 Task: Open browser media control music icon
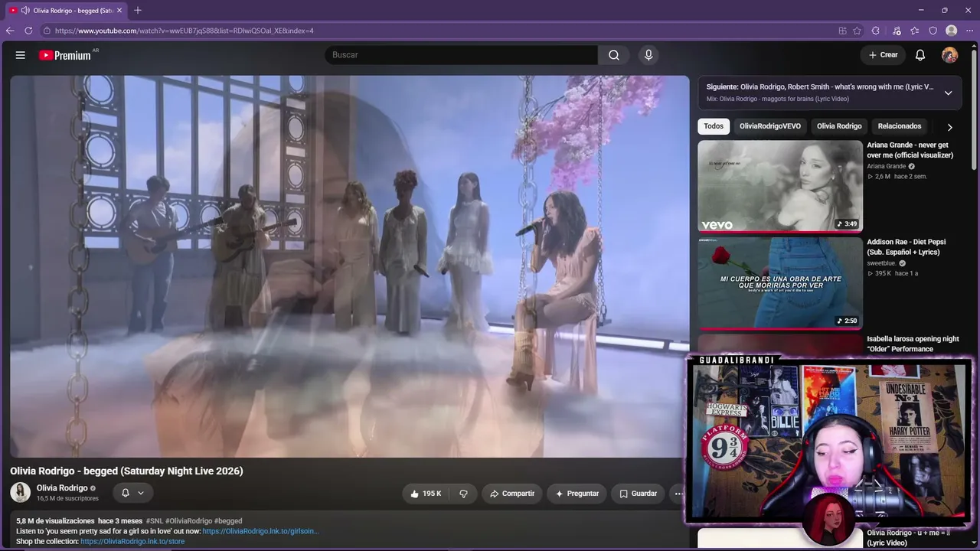click(x=897, y=31)
